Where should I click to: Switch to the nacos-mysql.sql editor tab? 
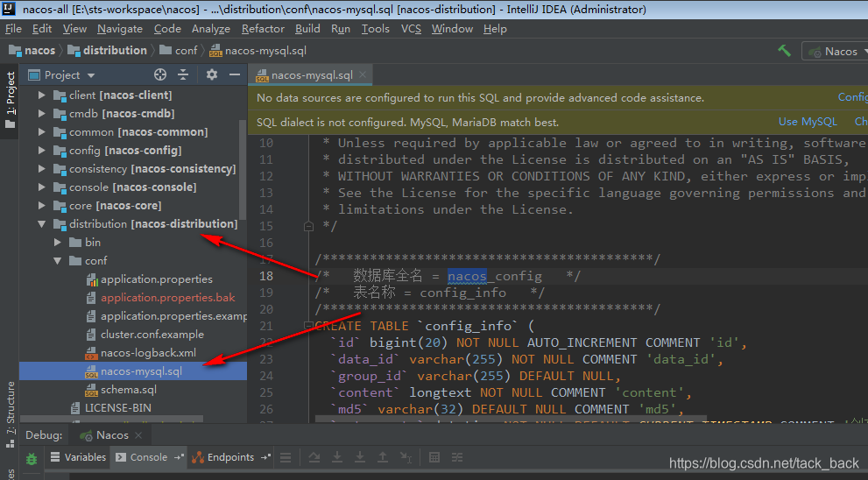(x=311, y=75)
